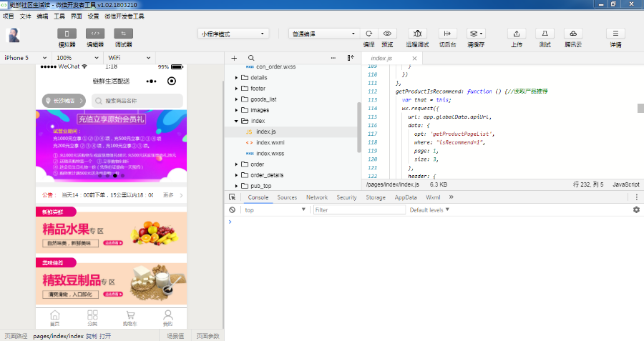Open the 腾讯云 cloud icon
Image resolution: width=644 pixels, height=341 pixels.
tap(572, 34)
